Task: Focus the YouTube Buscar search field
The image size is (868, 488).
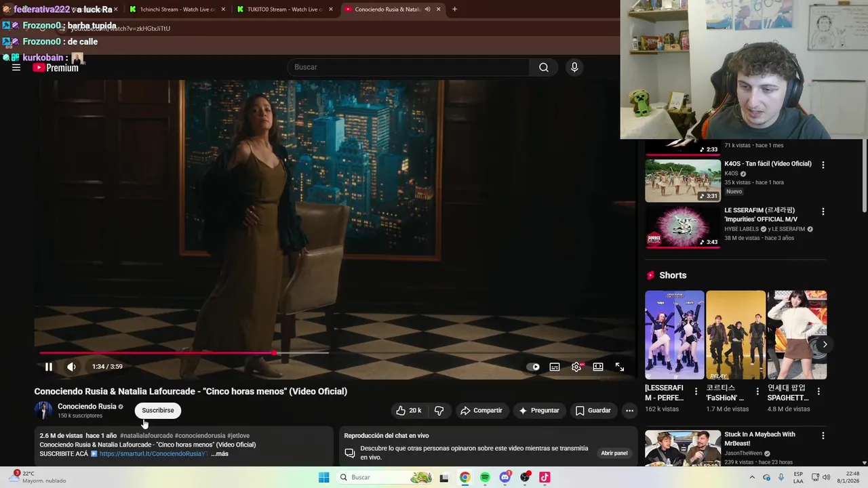Action: coord(409,67)
